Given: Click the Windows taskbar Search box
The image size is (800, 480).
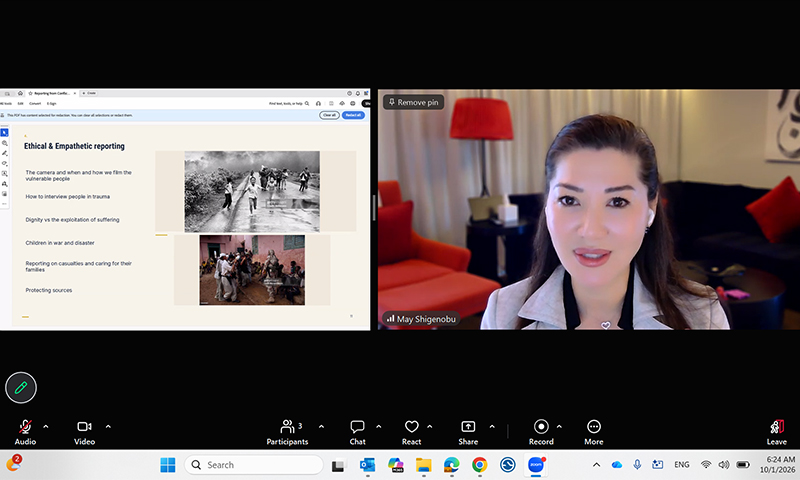Looking at the screenshot, I should [254, 465].
